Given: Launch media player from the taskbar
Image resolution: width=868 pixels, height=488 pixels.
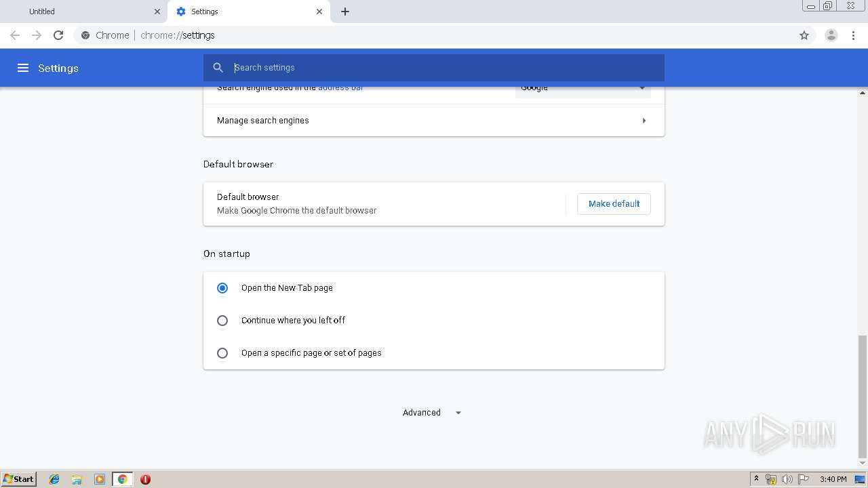Looking at the screenshot, I should (x=100, y=479).
